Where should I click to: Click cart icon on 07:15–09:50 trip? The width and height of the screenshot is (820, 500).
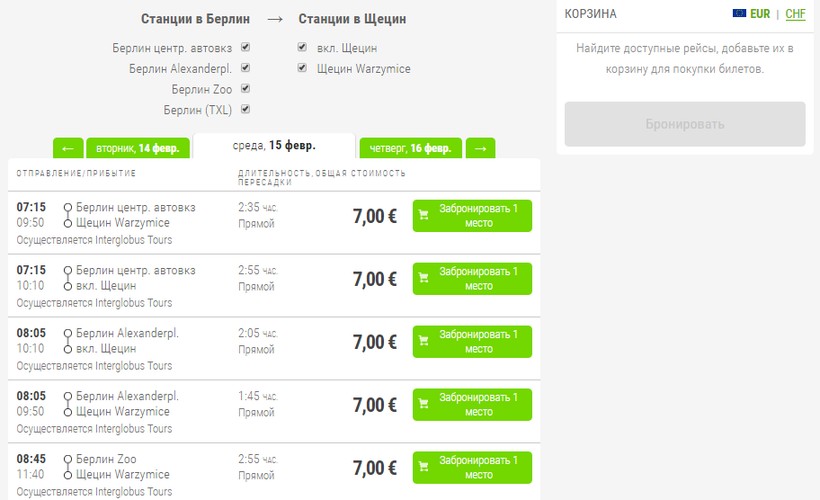pos(424,215)
